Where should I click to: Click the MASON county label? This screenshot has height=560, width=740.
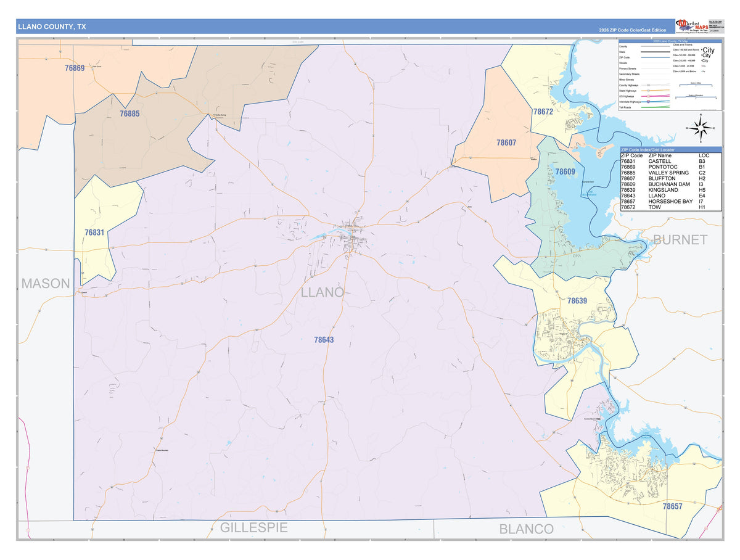46,283
